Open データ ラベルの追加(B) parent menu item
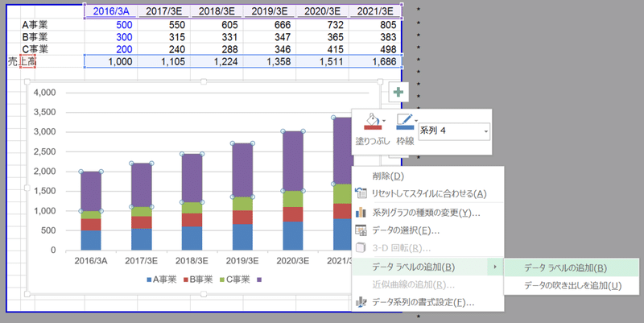Image resolution: width=644 pixels, height=323 pixels. (x=427, y=267)
